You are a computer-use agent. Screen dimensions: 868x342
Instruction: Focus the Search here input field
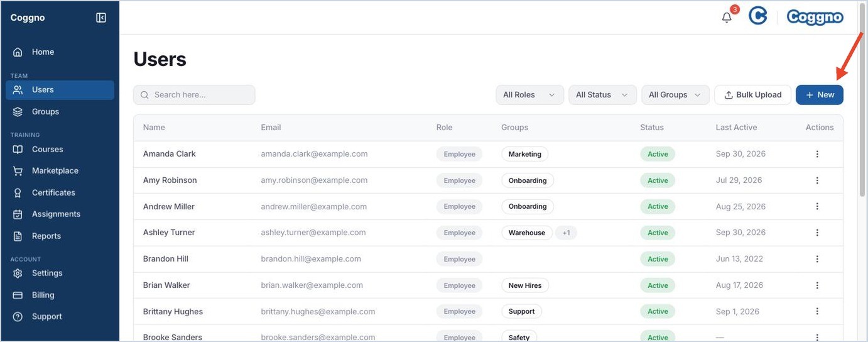[194, 95]
